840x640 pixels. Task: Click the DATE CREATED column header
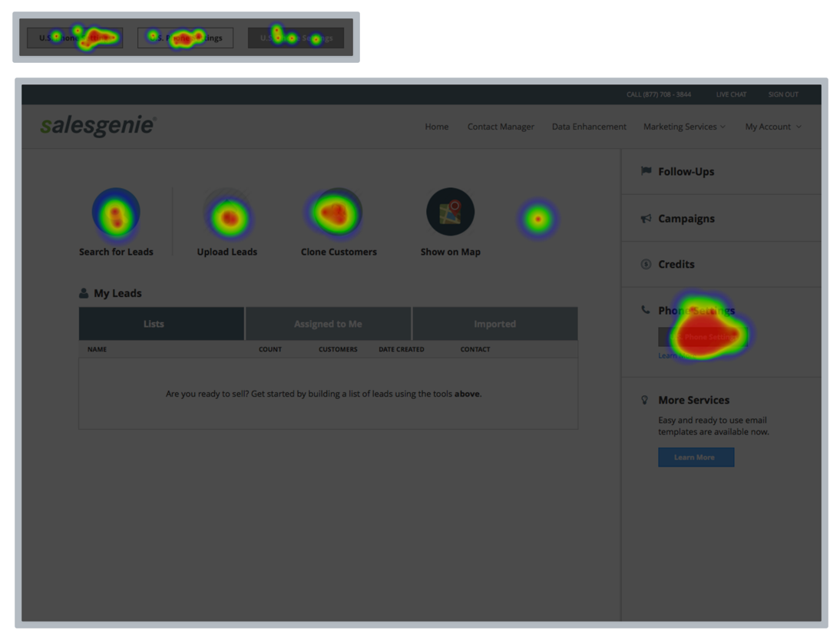(402, 349)
